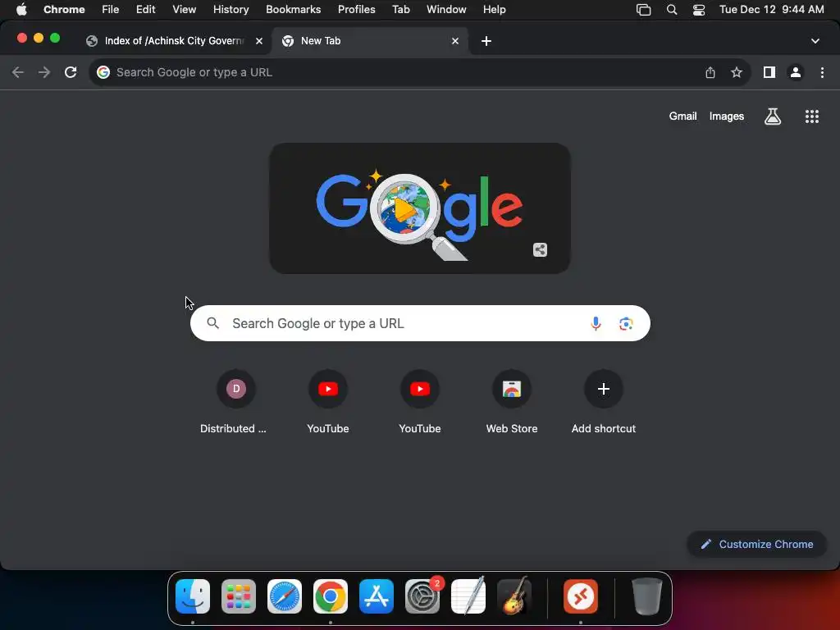Image resolution: width=840 pixels, height=630 pixels.
Task: Close the Index of /Achinsk tab
Action: pyautogui.click(x=258, y=41)
